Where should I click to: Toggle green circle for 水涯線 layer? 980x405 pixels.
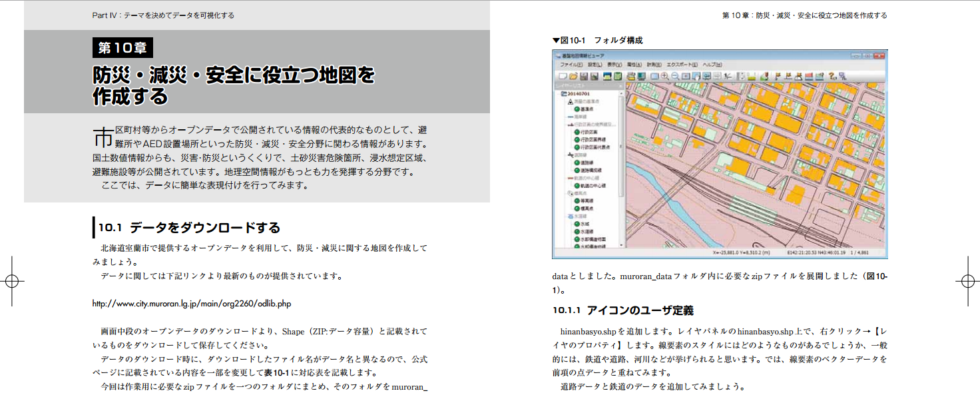coord(577,232)
